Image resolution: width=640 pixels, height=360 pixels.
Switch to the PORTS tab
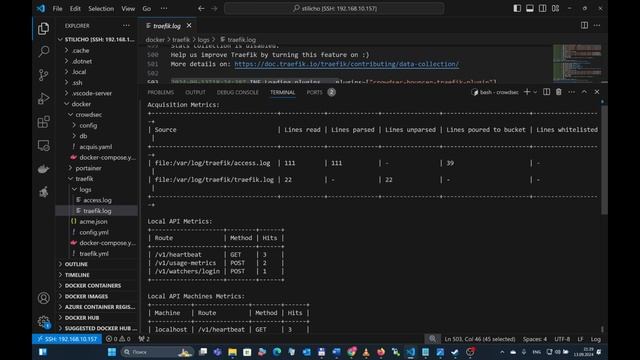[314, 92]
